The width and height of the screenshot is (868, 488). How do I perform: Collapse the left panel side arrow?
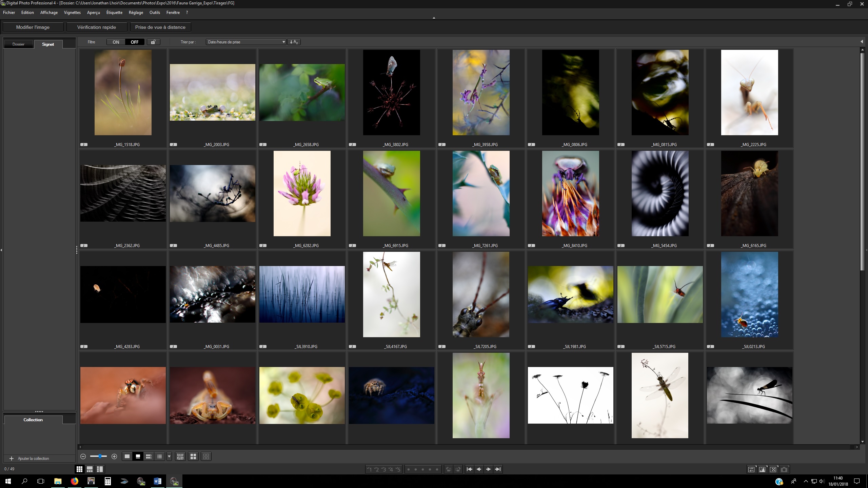coord(1,250)
